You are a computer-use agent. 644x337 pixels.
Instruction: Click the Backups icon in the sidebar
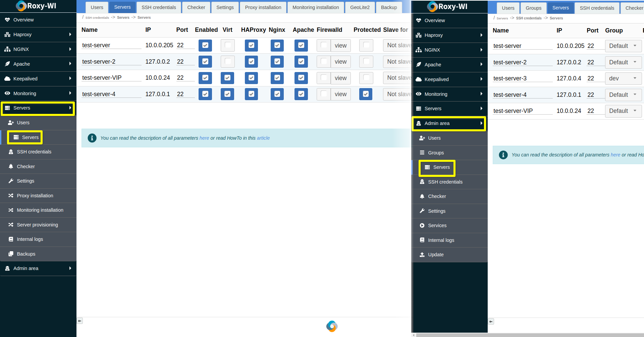pos(11,254)
